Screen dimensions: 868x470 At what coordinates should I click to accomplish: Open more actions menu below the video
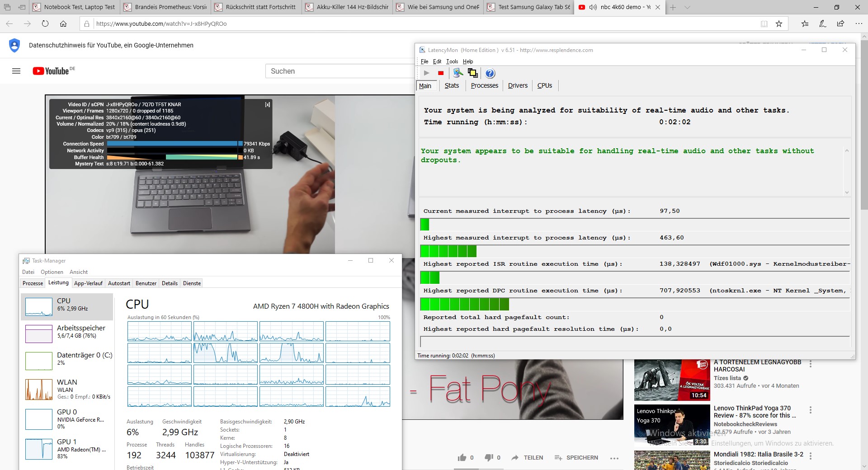(x=614, y=458)
